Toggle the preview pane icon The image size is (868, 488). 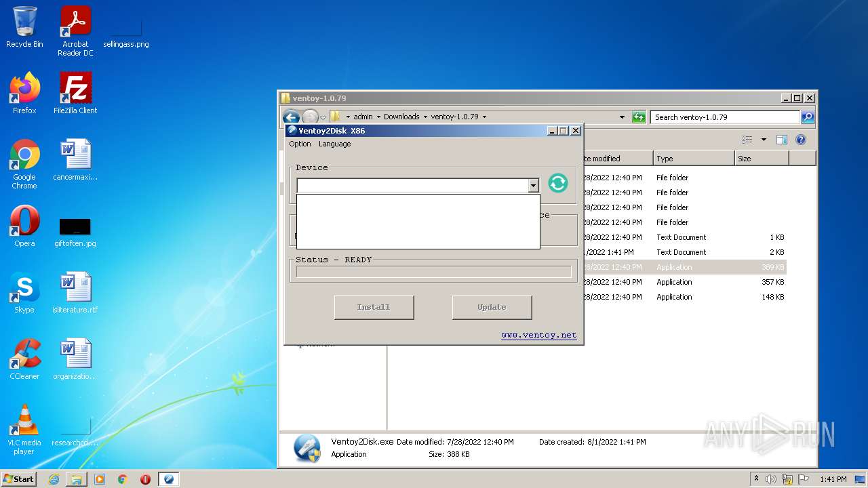tap(781, 140)
